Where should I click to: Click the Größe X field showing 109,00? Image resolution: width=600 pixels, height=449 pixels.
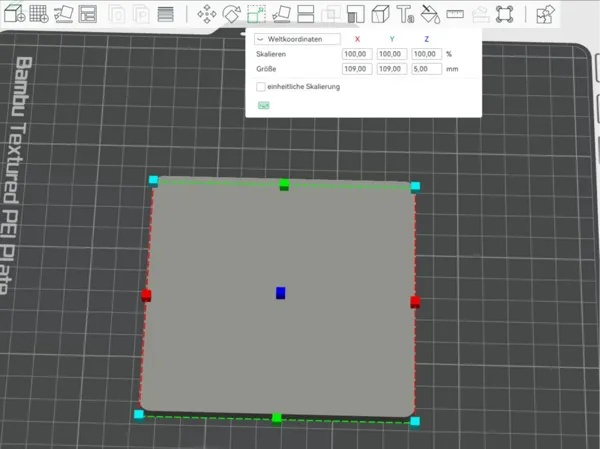[357, 69]
